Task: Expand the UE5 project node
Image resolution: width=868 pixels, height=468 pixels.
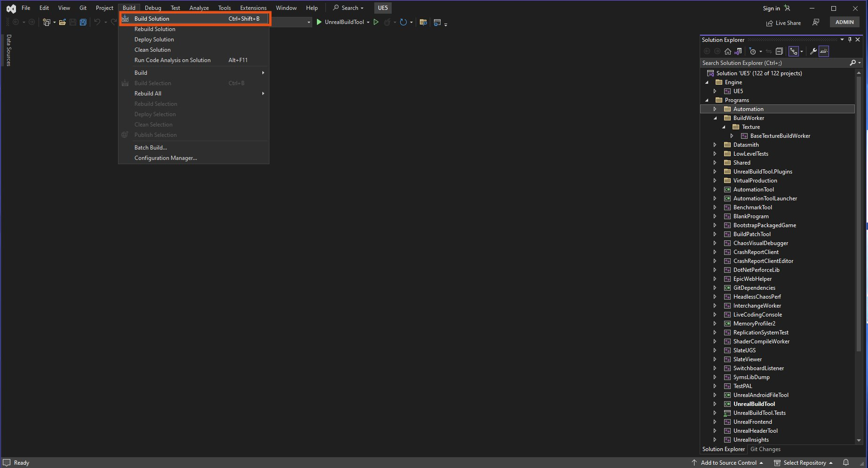Action: [x=715, y=91]
